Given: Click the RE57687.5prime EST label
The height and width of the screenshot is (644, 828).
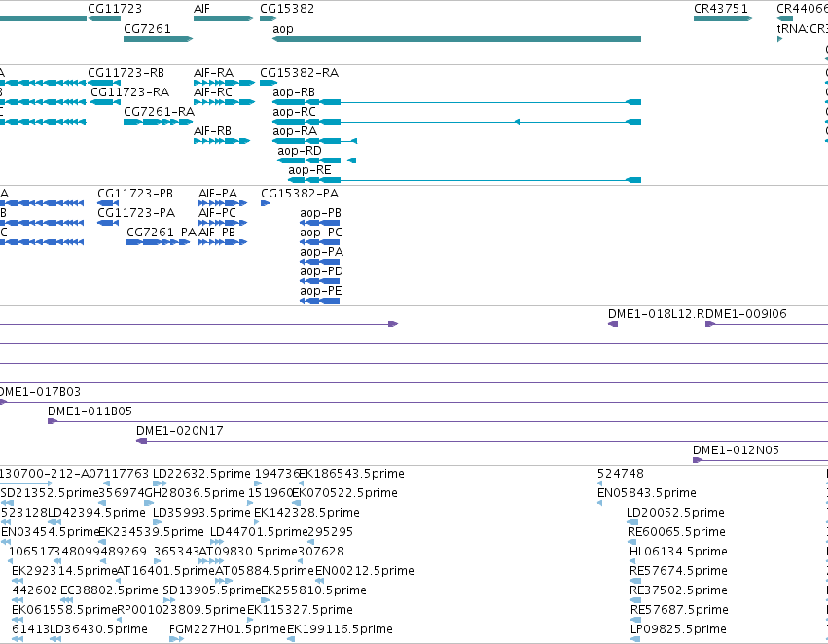Looking at the screenshot, I should point(679,610).
